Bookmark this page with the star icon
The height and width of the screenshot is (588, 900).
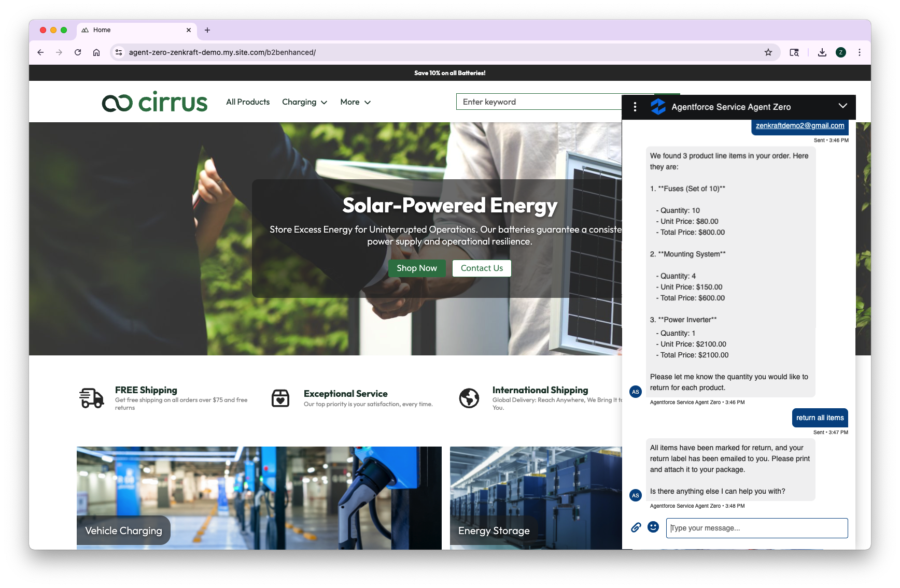click(x=768, y=52)
